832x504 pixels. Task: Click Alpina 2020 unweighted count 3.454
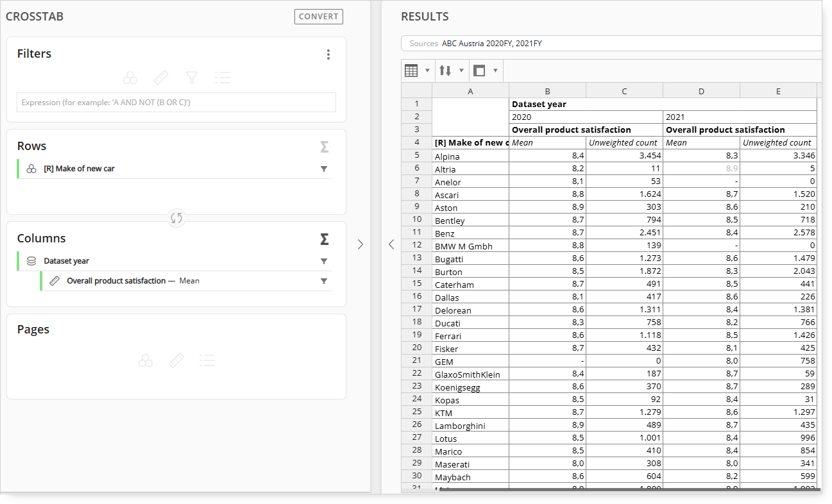[x=624, y=156]
